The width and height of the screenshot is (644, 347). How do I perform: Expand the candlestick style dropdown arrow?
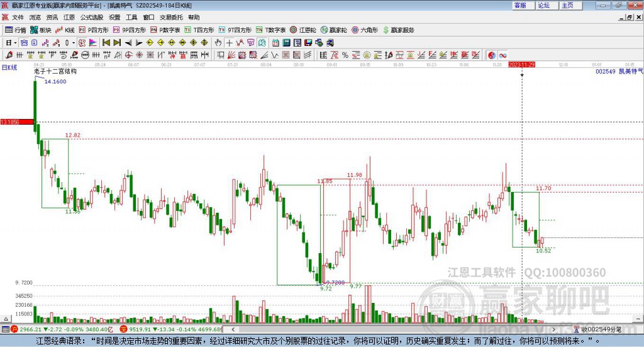[74, 43]
